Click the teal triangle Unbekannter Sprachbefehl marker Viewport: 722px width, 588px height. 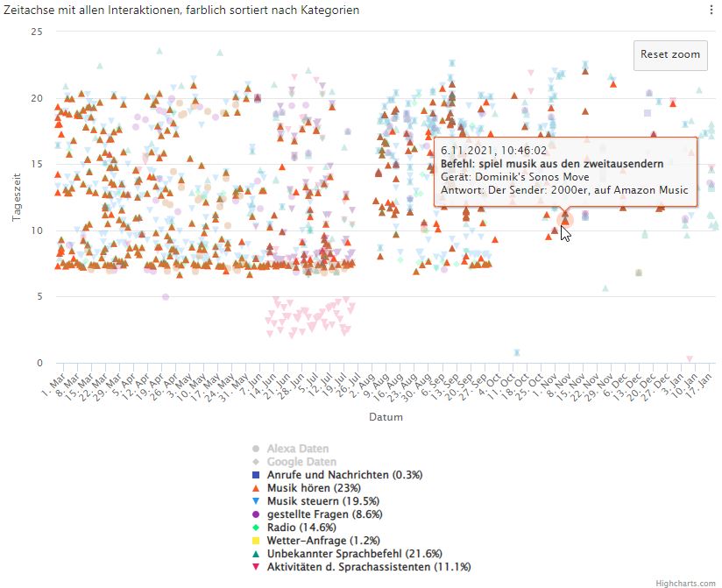pos(256,554)
